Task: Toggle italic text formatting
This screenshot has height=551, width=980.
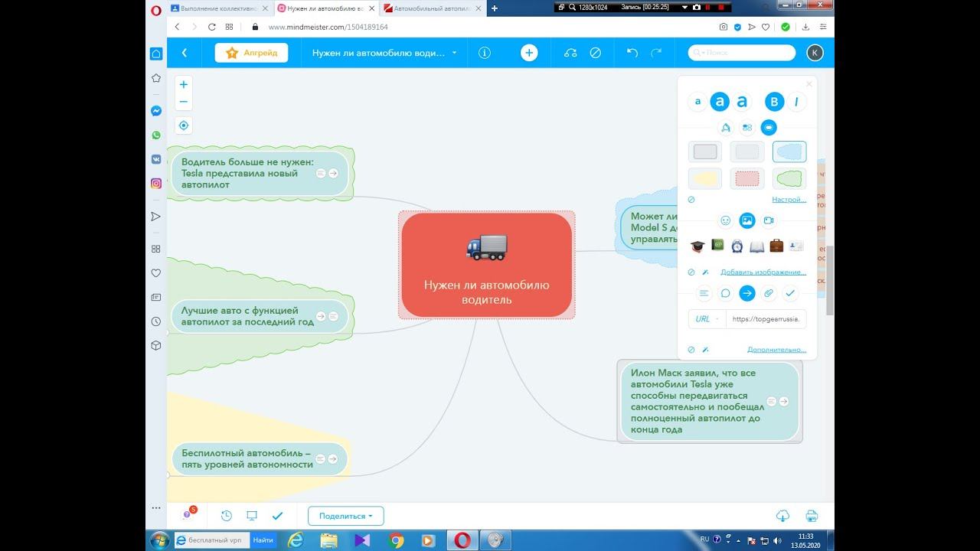Action: [796, 102]
